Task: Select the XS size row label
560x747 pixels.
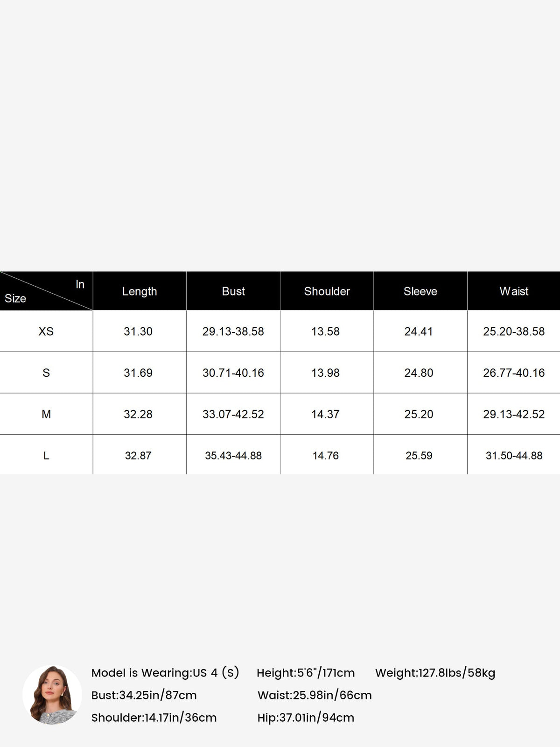Action: click(46, 331)
